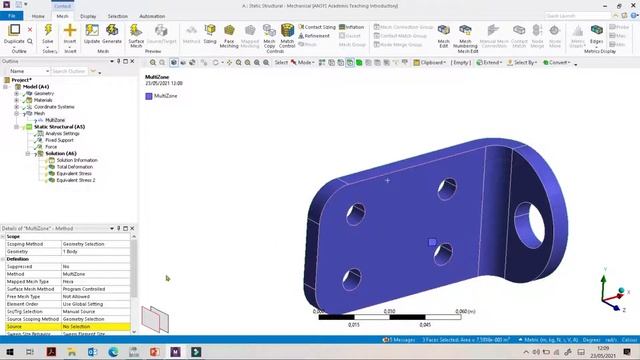Switch to the Automation ribbon tab
The image size is (640, 360).
tap(152, 16)
